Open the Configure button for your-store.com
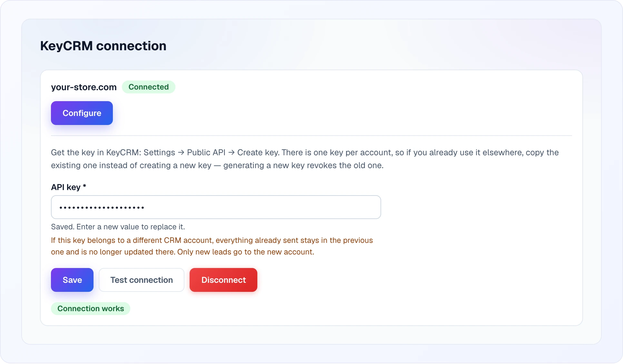Viewport: 623px width, 364px height. [x=82, y=113]
